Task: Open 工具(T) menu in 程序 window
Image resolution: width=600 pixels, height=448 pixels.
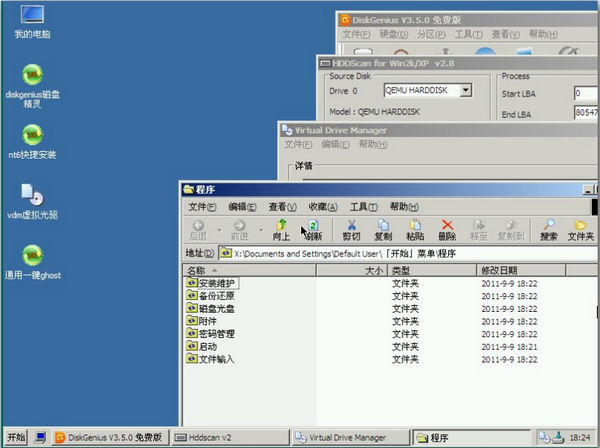Action: point(364,207)
